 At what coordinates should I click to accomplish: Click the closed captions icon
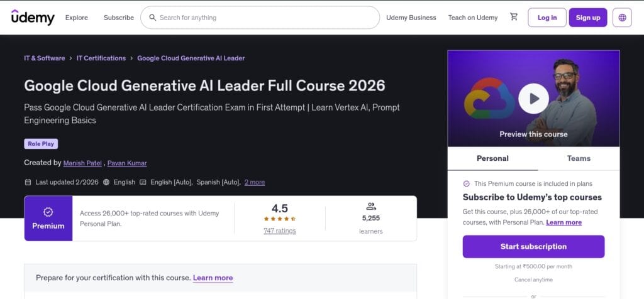(143, 182)
